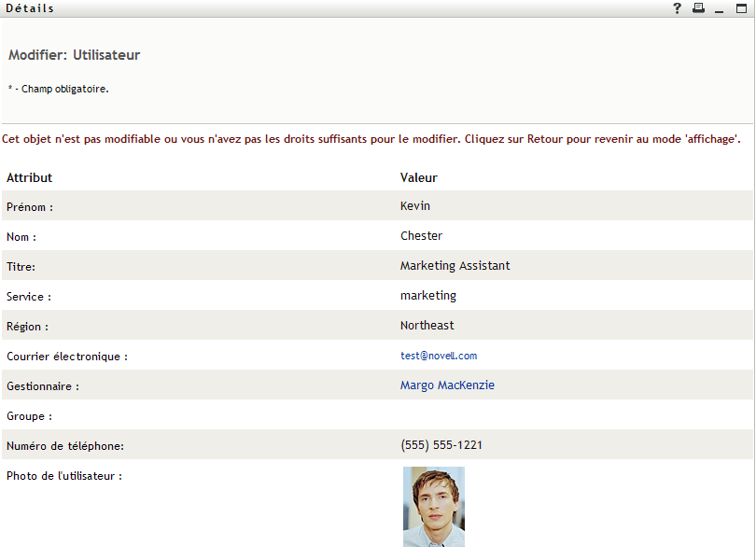Click the Modifier: Utilisateur heading

[x=75, y=55]
